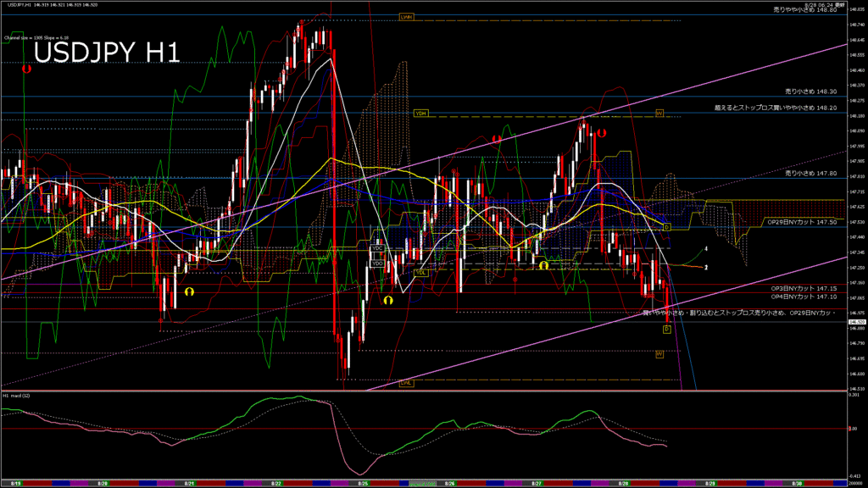868x488 pixels.
Task: Click the OP4日NYカット 147.10 label
Action: (x=804, y=297)
